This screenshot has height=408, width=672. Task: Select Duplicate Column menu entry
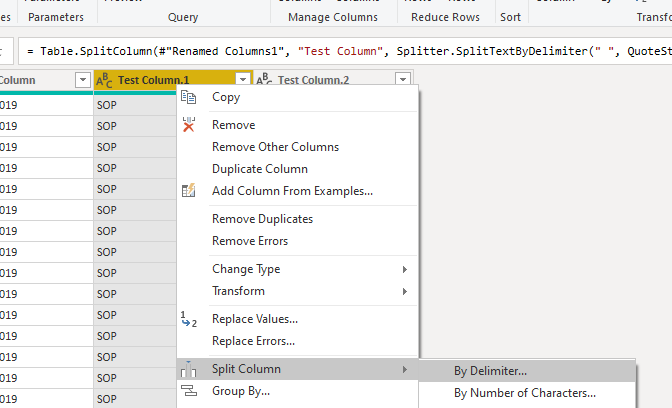(x=297, y=169)
